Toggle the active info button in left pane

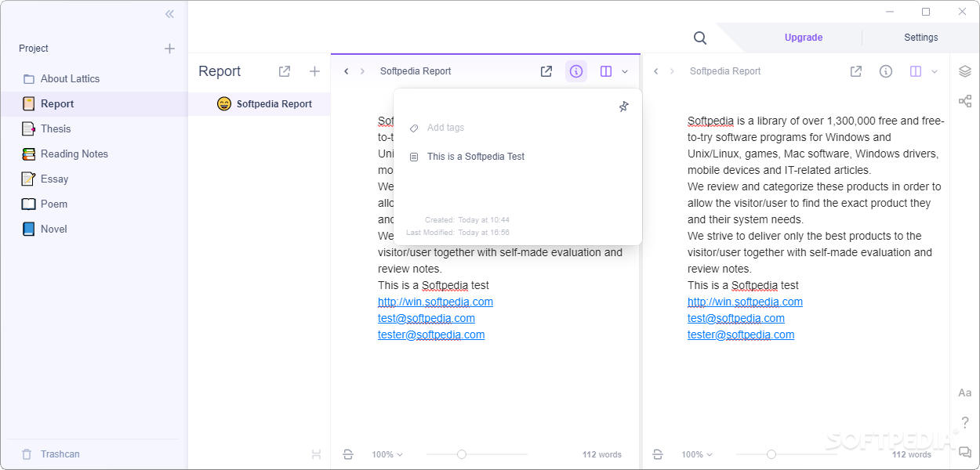coord(576,71)
